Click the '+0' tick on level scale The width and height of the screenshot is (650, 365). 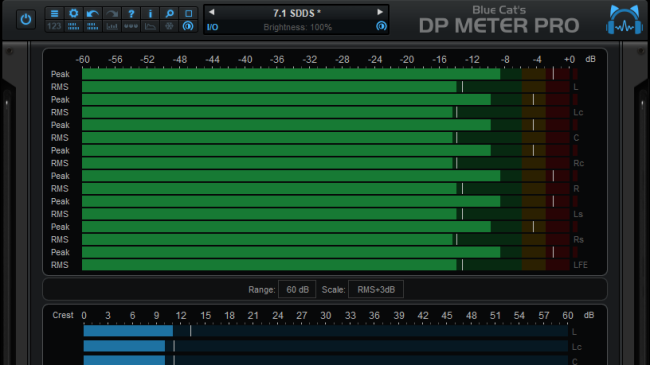pyautogui.click(x=569, y=60)
